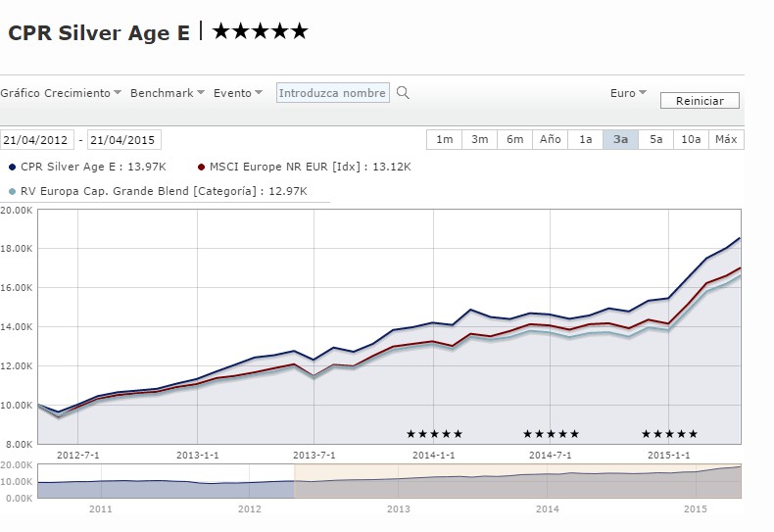Click the highlighted range in the overview navigator

tap(518, 481)
